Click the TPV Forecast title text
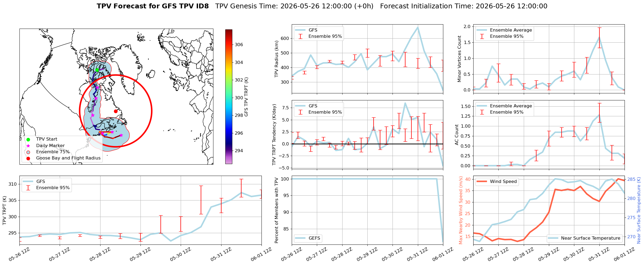This screenshot has height=265, width=644. click(153, 6)
